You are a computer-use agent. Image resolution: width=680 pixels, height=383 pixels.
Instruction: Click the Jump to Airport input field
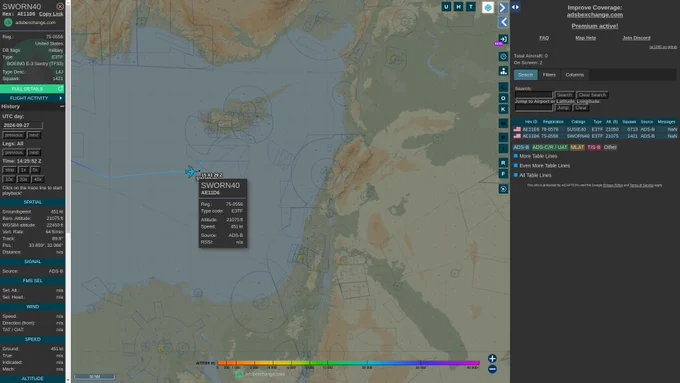pyautogui.click(x=534, y=108)
